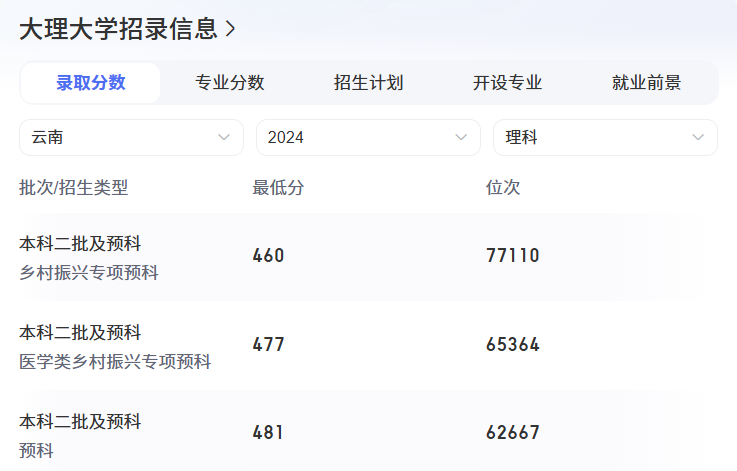Image resolution: width=737 pixels, height=471 pixels.
Task: Click the rank value 62667
Action: pos(513,432)
